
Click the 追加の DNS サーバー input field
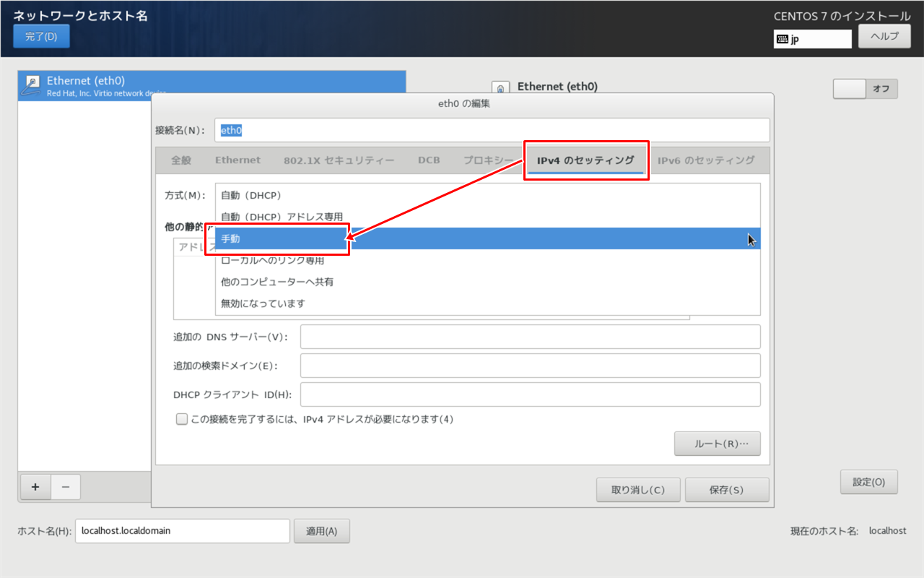[x=531, y=336]
